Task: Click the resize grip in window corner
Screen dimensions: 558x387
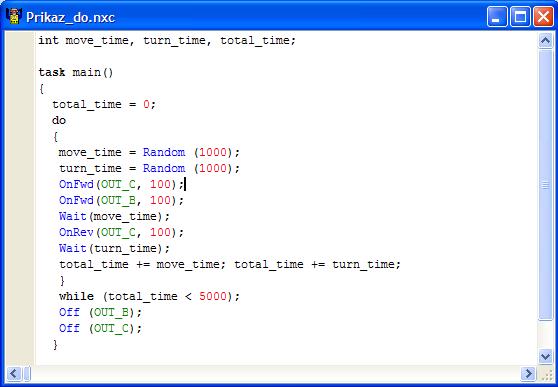Action: (x=546, y=373)
